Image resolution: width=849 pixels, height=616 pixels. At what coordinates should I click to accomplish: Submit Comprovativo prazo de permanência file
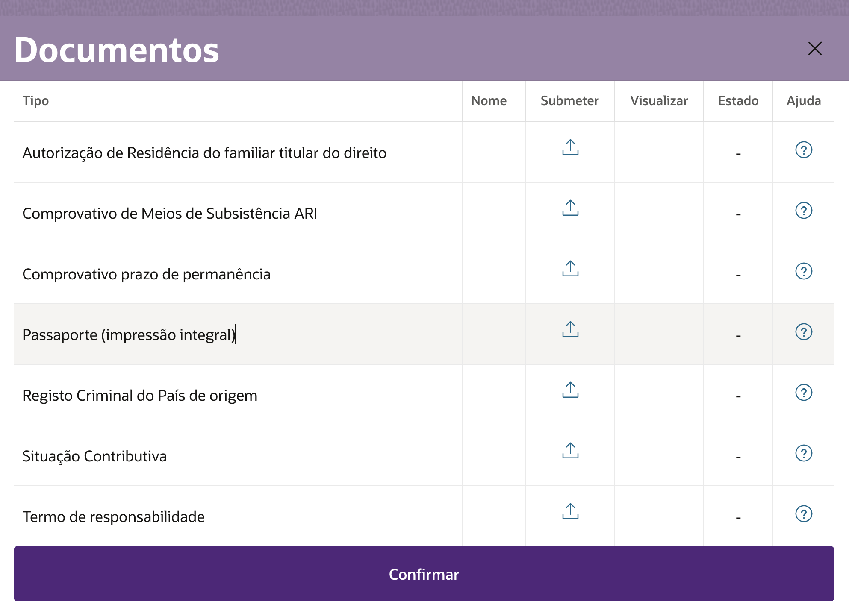[570, 269]
